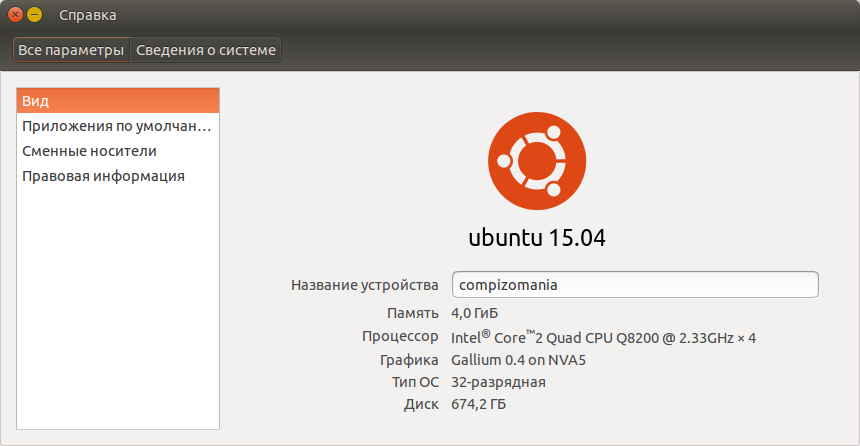Click the 'Процессор' label
This screenshot has width=860, height=446.
[400, 336]
